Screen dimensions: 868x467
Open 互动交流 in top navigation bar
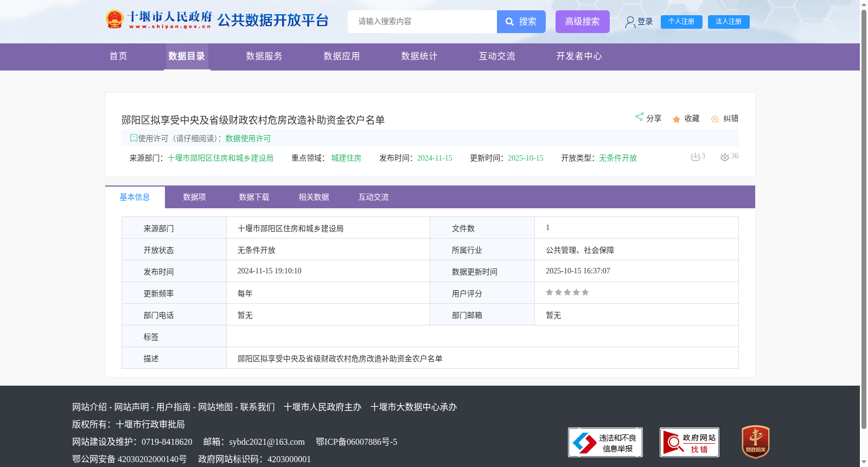[497, 56]
